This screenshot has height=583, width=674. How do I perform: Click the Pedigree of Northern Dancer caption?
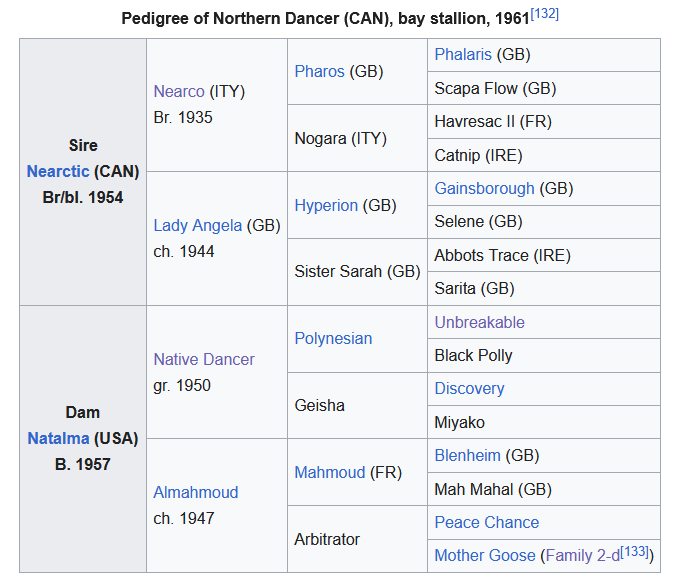coord(325,19)
